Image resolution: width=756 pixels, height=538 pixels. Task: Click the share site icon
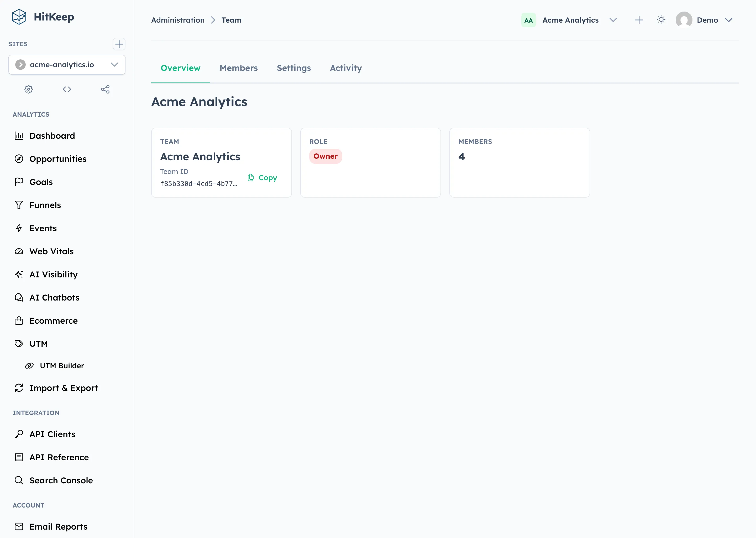[105, 89]
